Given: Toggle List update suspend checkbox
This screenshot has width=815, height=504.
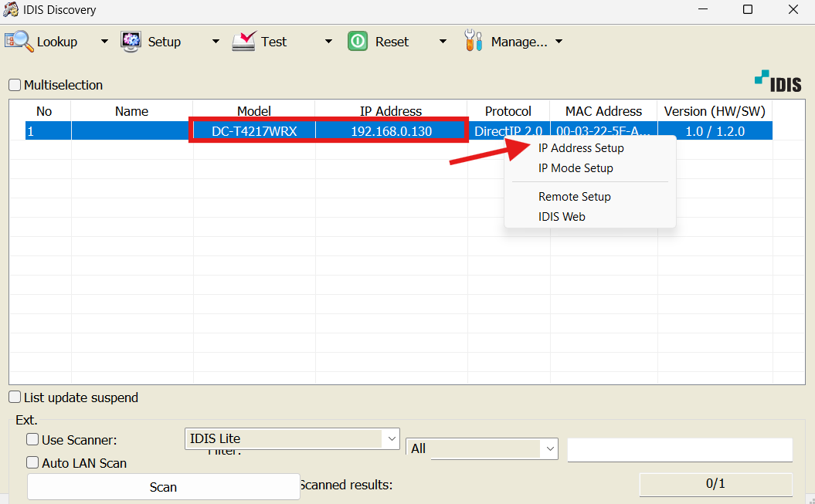Looking at the screenshot, I should coord(15,397).
